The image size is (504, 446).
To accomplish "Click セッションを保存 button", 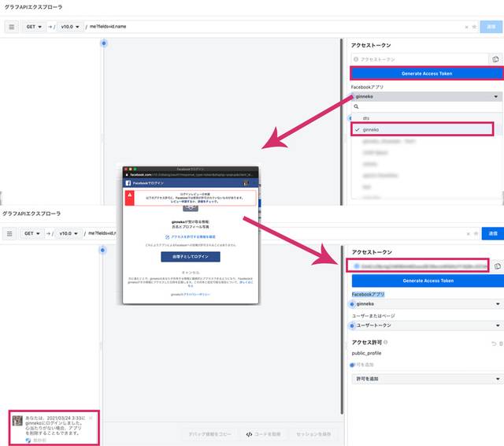I will pos(313,434).
